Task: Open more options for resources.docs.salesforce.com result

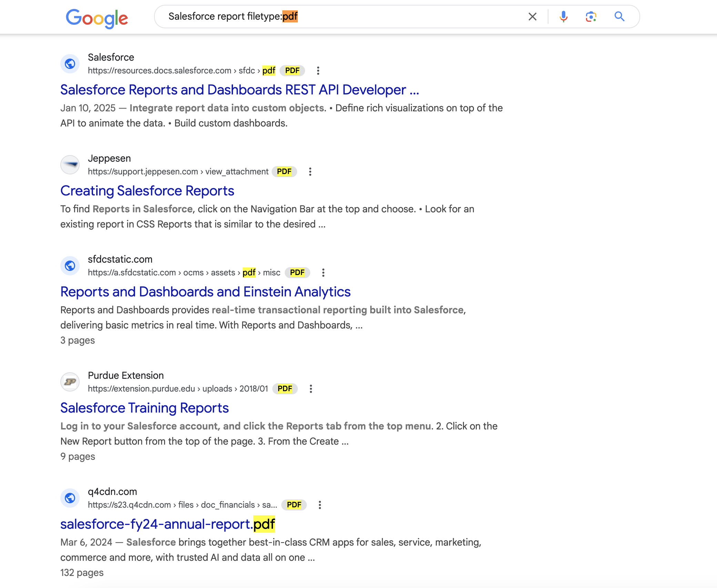Action: (318, 71)
